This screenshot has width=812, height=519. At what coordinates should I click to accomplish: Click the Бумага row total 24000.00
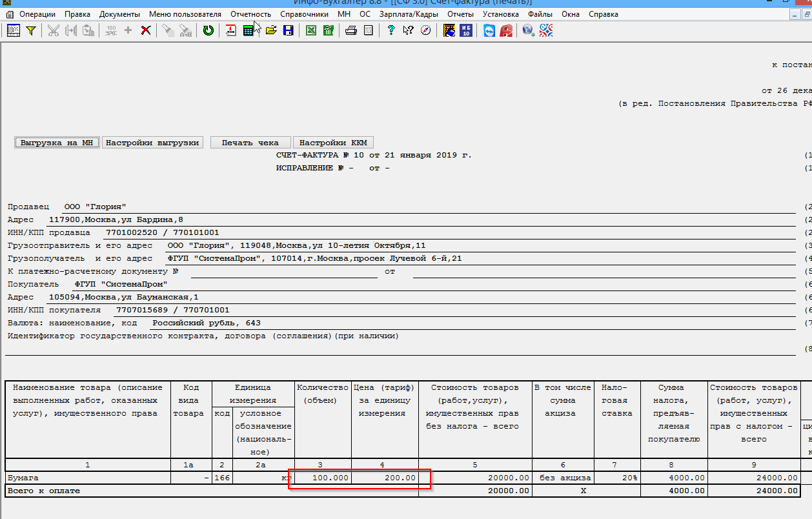click(755, 478)
